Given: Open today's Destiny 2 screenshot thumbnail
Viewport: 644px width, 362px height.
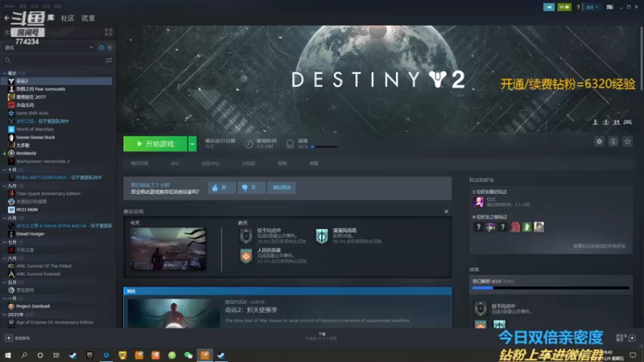Looking at the screenshot, I should 168,249.
